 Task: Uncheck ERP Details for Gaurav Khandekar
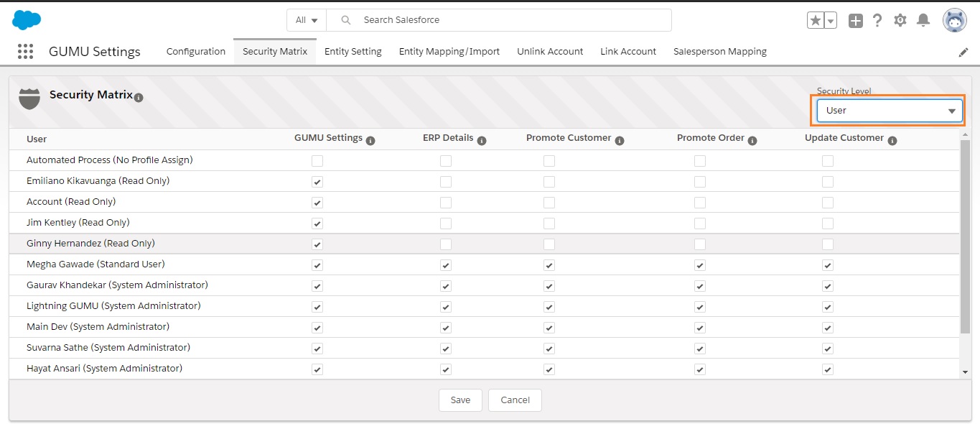446,286
